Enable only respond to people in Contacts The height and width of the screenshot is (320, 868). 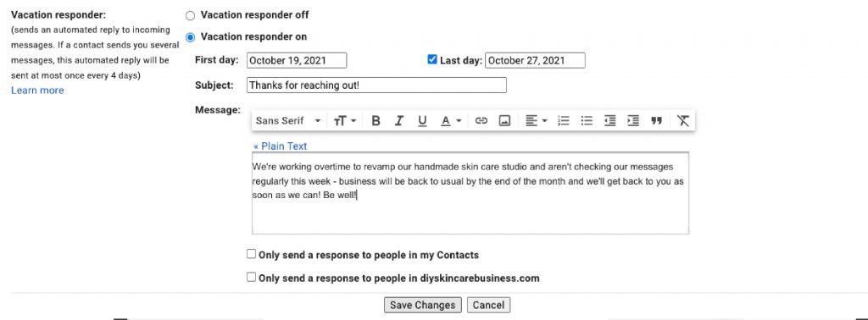[251, 254]
